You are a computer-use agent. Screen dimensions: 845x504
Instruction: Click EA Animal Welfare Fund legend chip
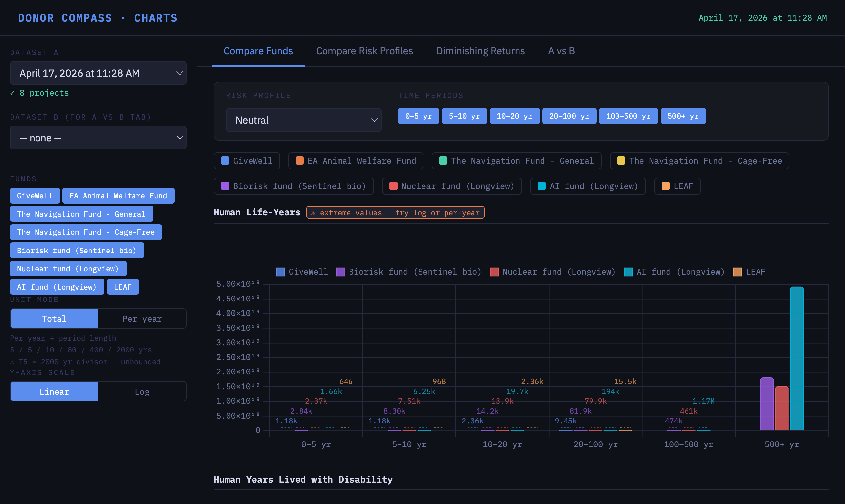(x=356, y=161)
